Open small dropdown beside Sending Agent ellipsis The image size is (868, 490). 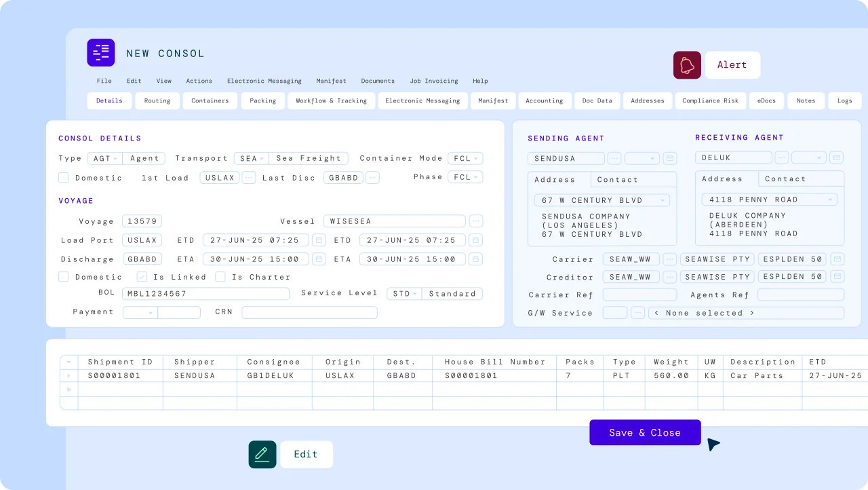pyautogui.click(x=642, y=158)
